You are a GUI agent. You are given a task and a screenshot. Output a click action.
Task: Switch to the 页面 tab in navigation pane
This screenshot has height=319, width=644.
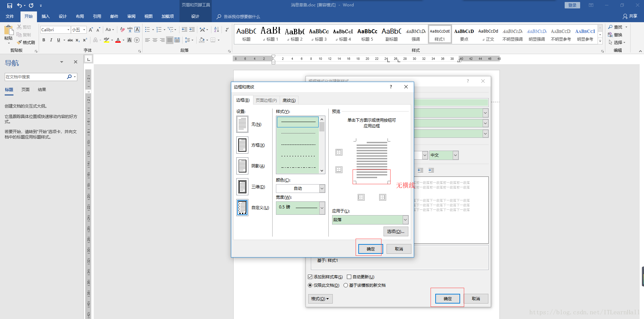pyautogui.click(x=26, y=90)
